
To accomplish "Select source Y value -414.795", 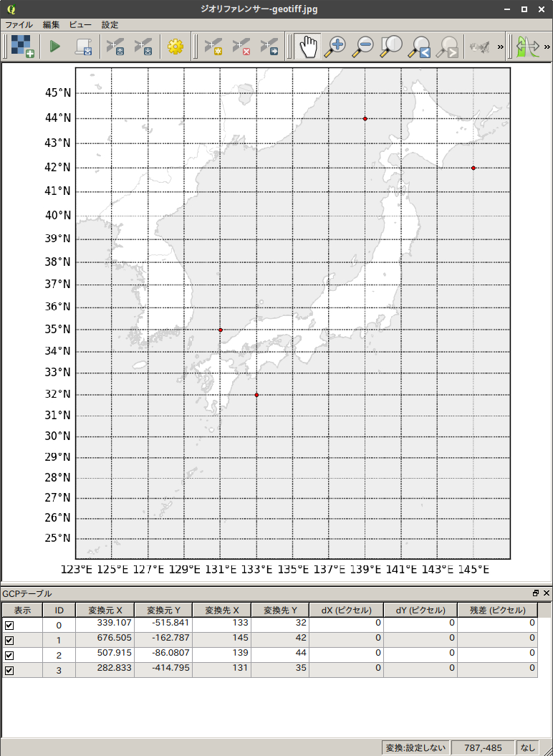I will click(x=163, y=670).
